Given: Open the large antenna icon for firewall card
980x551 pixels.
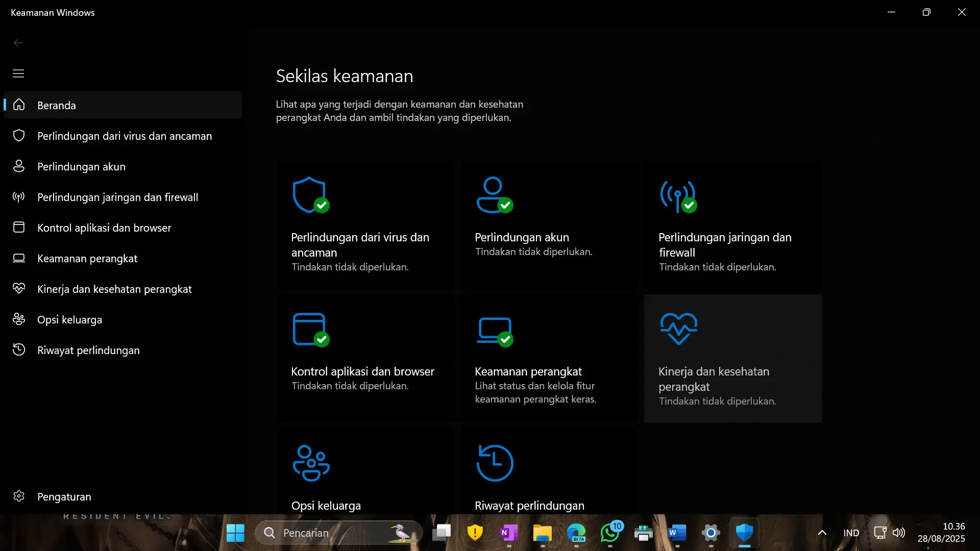Looking at the screenshot, I should (678, 196).
